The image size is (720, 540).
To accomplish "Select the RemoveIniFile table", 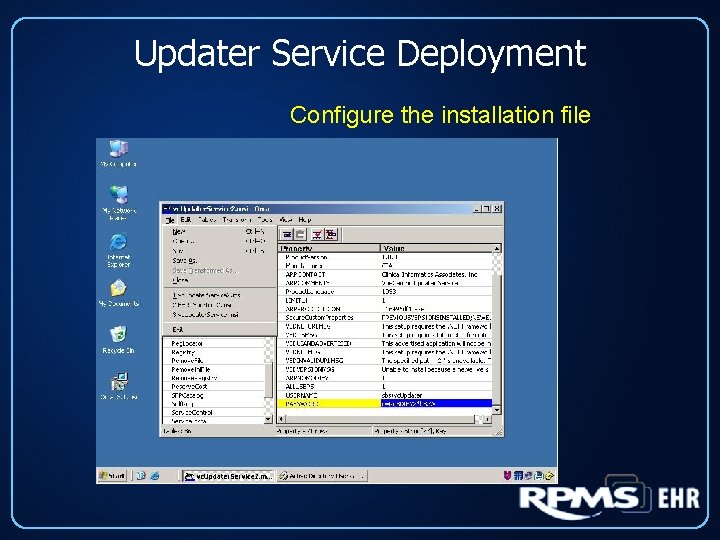I will (x=191, y=370).
